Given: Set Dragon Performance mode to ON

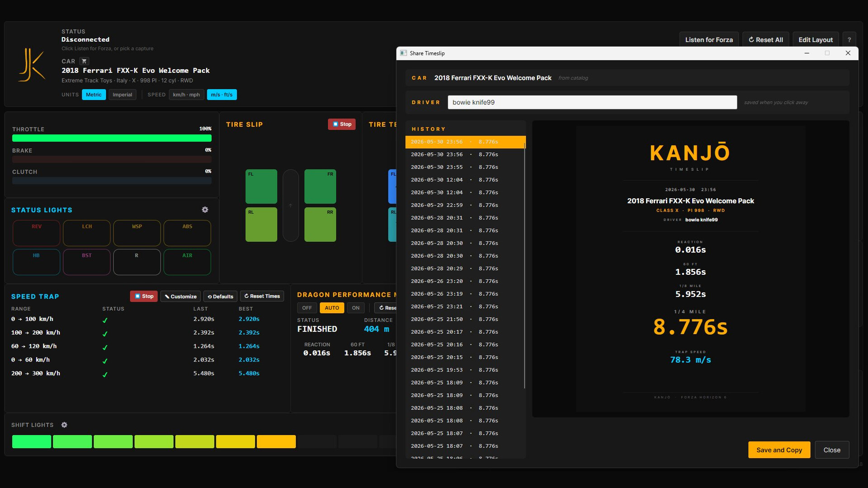Looking at the screenshot, I should (x=356, y=308).
